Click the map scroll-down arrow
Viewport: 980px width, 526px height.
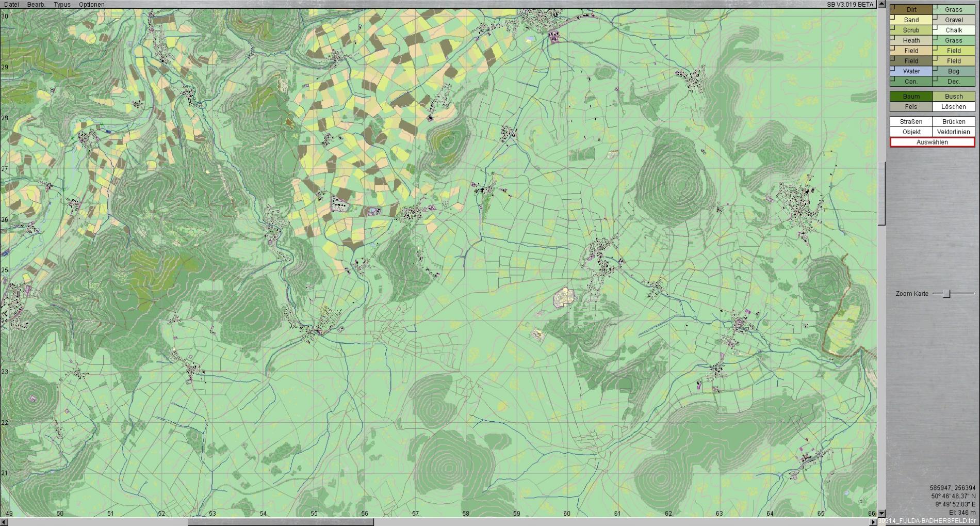881,514
